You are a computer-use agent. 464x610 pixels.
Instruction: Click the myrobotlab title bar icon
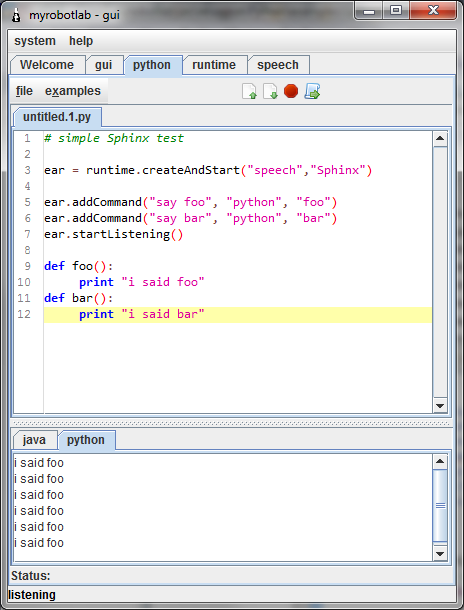pos(16,15)
